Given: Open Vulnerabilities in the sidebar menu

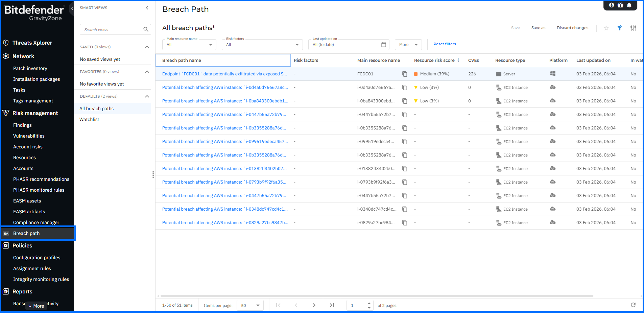Looking at the screenshot, I should coord(29,136).
